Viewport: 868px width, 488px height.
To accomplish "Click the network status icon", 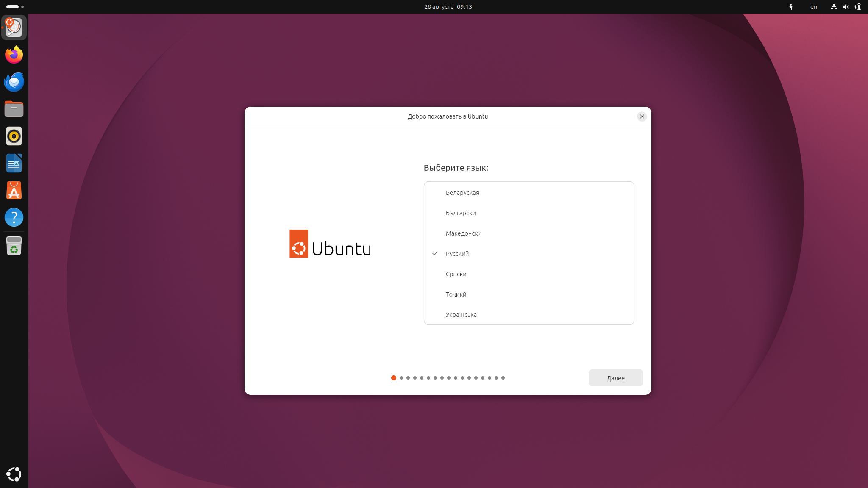I will pos(834,7).
